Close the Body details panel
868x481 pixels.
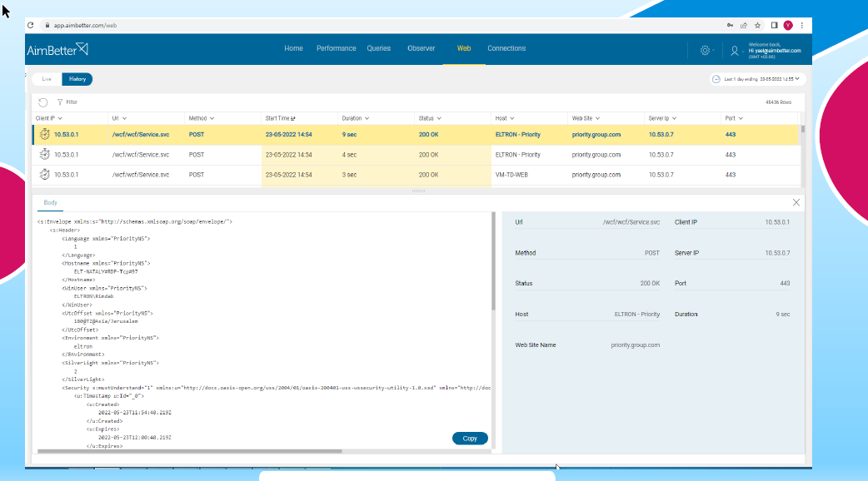click(796, 202)
